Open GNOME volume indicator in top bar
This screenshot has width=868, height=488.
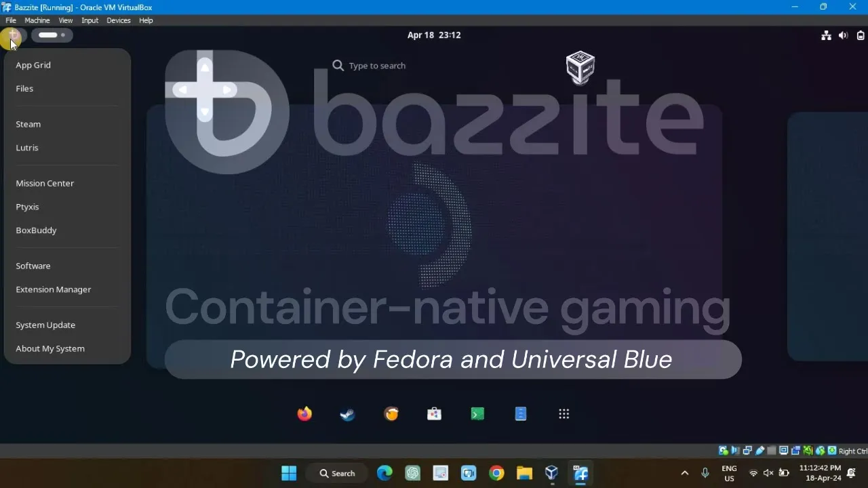point(843,35)
